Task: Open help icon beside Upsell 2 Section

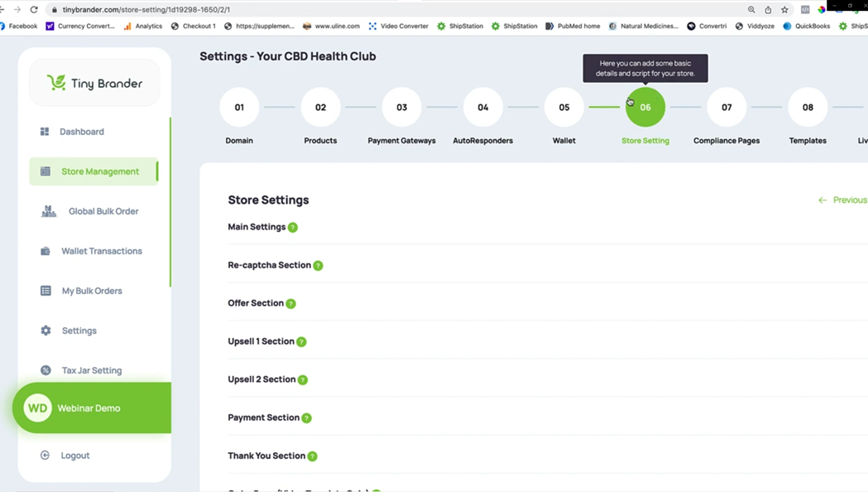Action: click(x=302, y=379)
